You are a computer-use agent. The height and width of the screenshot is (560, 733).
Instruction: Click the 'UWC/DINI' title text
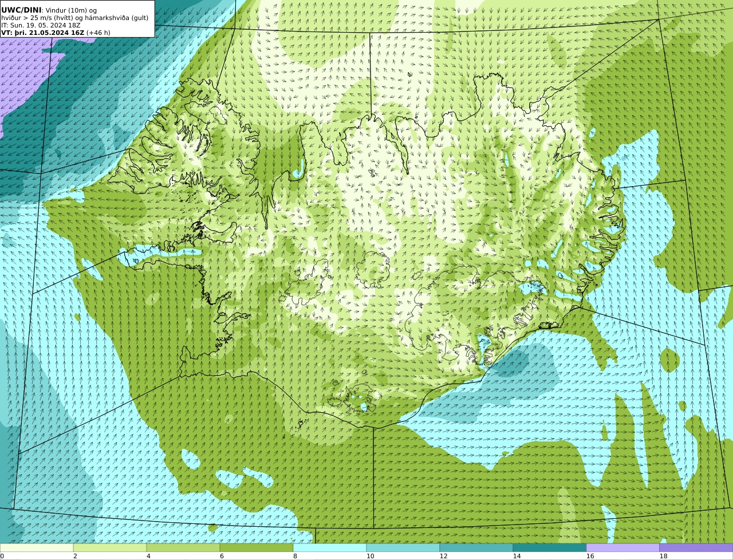tap(21, 10)
